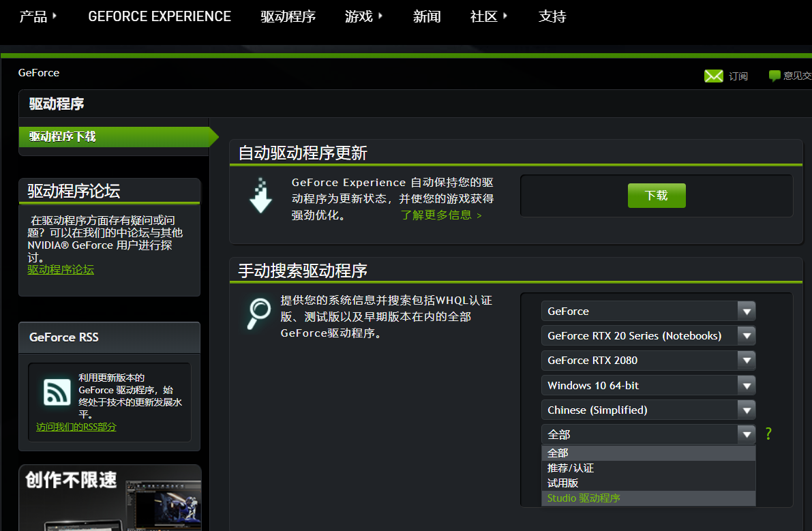Select 推荐/认证 option in list
This screenshot has width=812, height=531.
[x=648, y=468]
